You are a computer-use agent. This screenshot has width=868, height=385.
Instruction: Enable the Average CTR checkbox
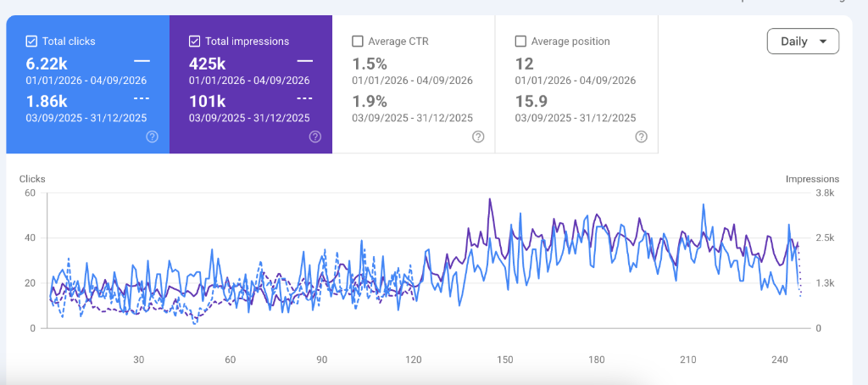point(358,41)
